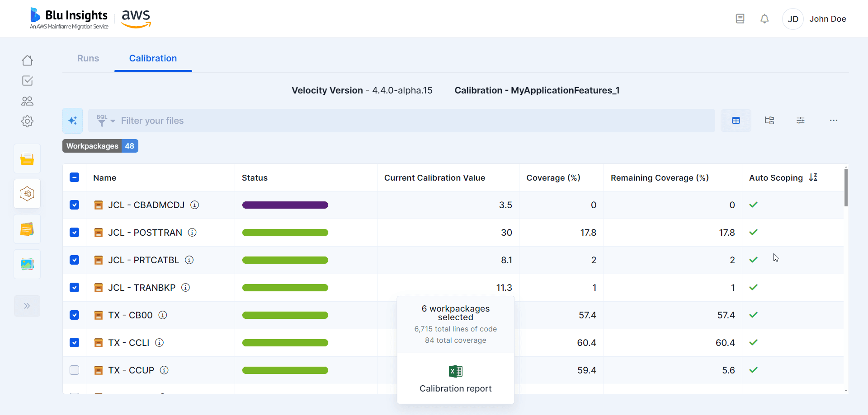Open the Home icon in sidebar
The image size is (868, 415).
coord(27,60)
